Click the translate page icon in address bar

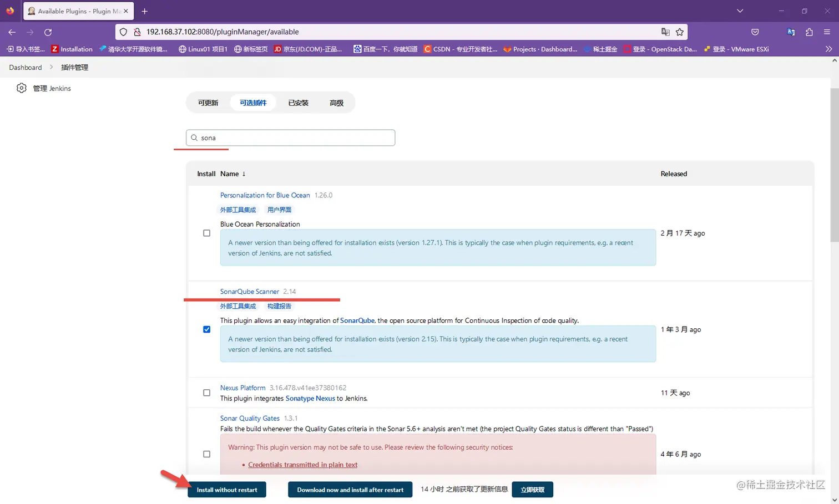[x=665, y=32]
